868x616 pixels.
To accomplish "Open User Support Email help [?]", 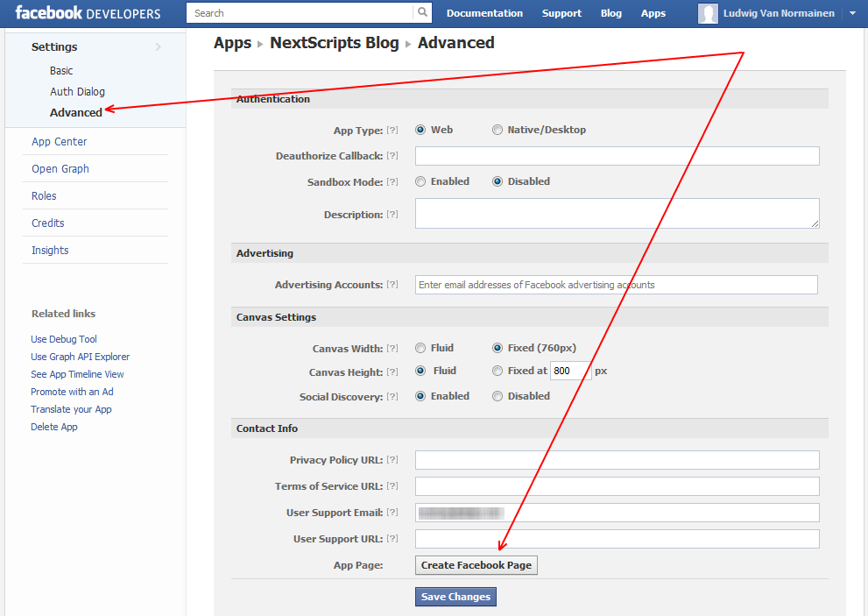I will [392, 513].
